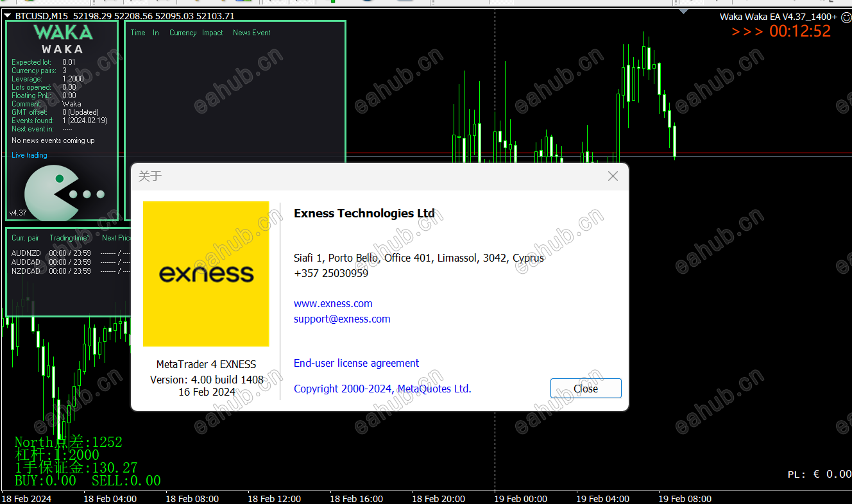Click the "Version: 4.00 build 1408" text

[207, 380]
